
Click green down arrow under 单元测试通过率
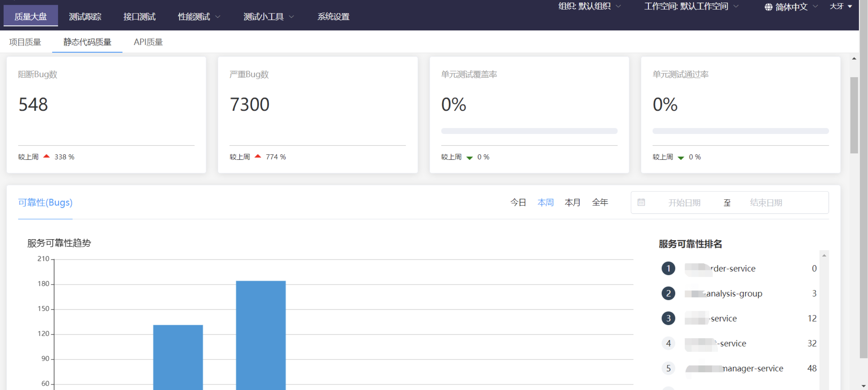[x=681, y=158]
